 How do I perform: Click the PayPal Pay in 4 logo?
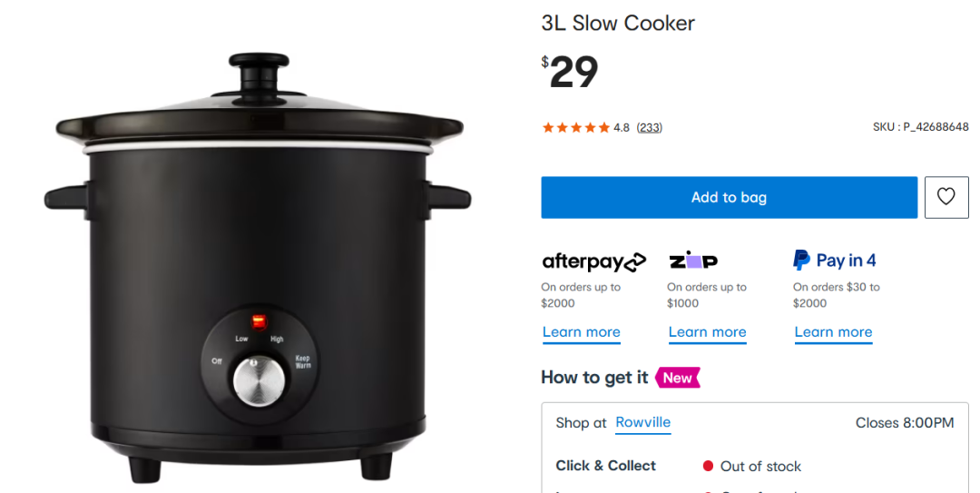click(835, 261)
